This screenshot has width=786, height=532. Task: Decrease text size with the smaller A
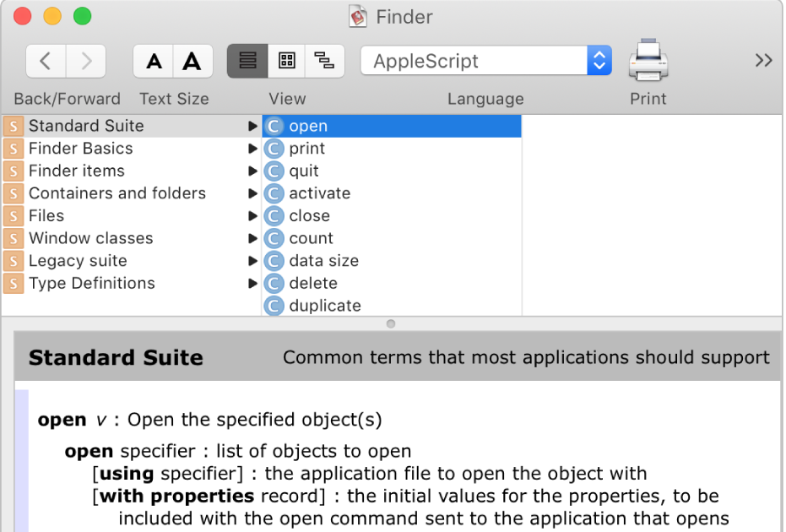point(154,61)
